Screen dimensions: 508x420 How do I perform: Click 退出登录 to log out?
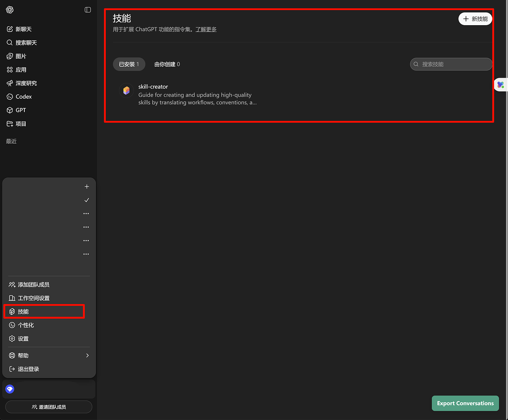point(49,369)
